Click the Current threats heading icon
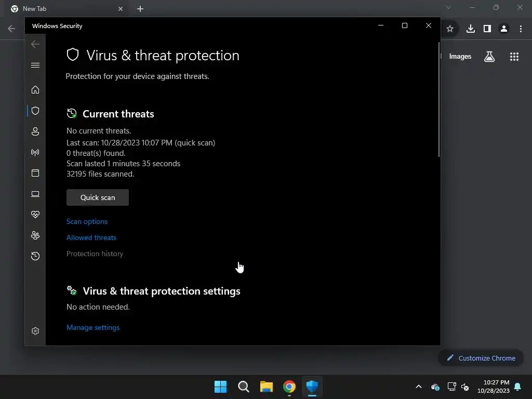 pyautogui.click(x=72, y=113)
